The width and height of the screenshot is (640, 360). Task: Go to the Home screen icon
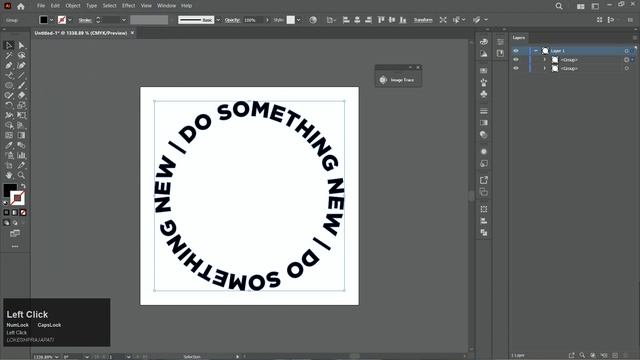[21, 6]
